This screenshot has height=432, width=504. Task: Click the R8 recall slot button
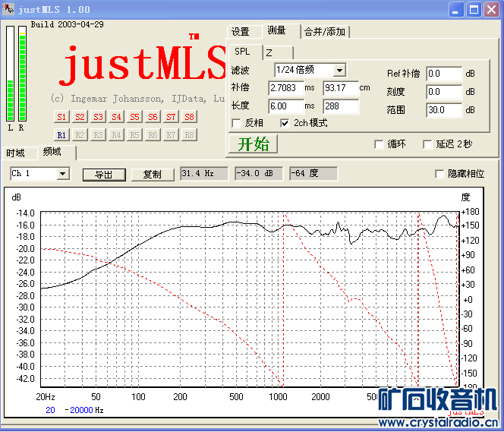click(189, 135)
